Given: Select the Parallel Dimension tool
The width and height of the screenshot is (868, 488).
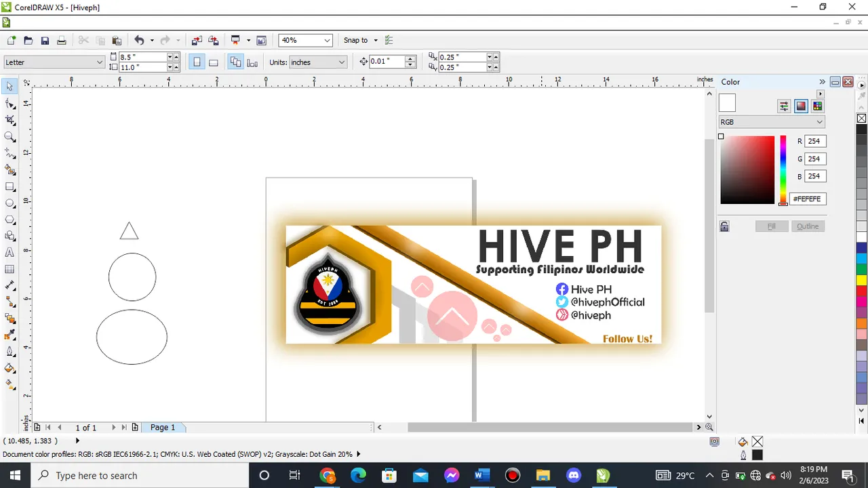Looking at the screenshot, I should click(9, 285).
